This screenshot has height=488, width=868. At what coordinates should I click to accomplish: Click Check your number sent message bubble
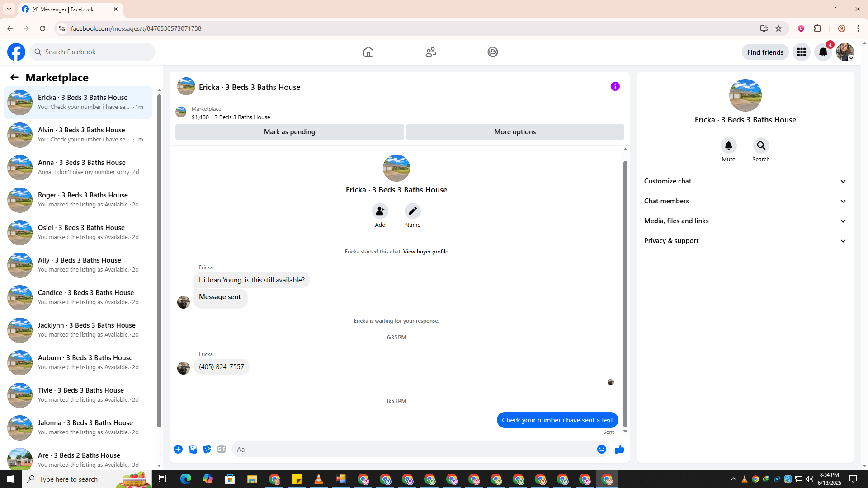[557, 420]
